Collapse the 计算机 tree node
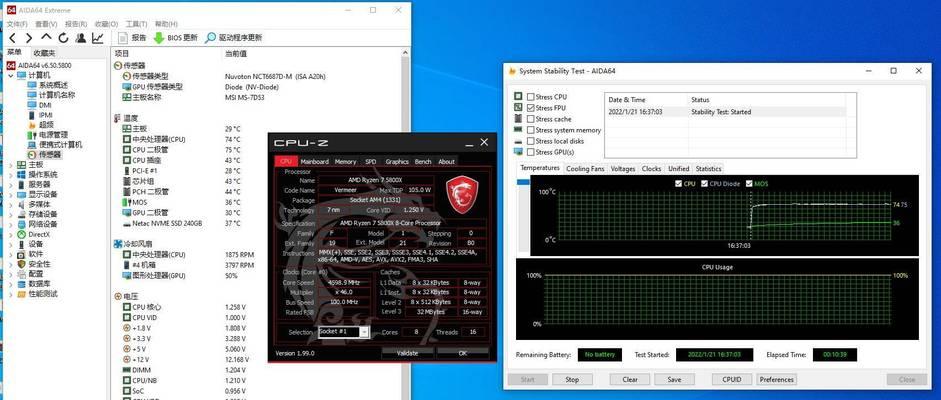Screen dimensions: 941x400 click(x=10, y=75)
